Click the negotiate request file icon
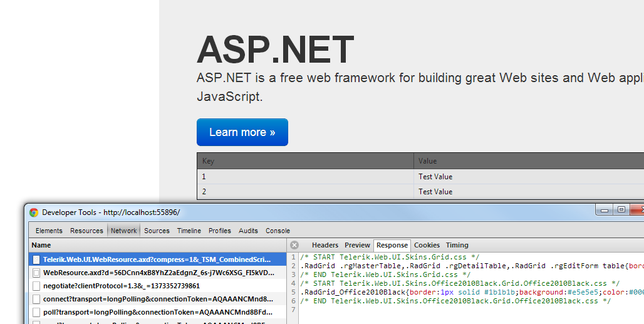Screen dimensions: 644x324 pos(36,286)
